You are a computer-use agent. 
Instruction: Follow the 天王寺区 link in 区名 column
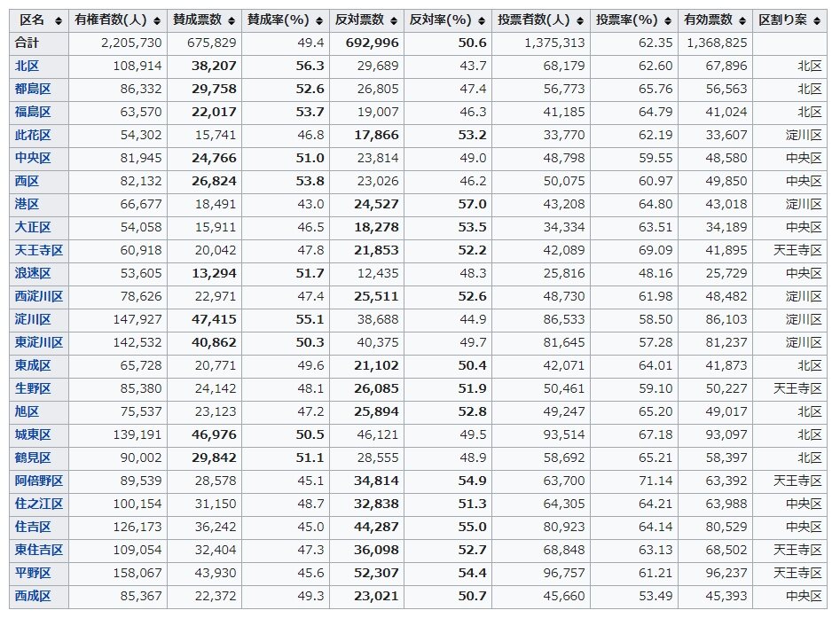[x=39, y=250]
